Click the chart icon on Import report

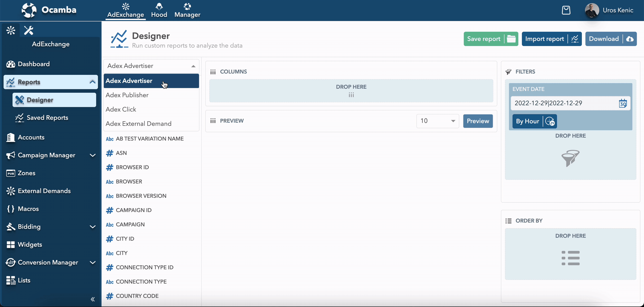point(575,39)
